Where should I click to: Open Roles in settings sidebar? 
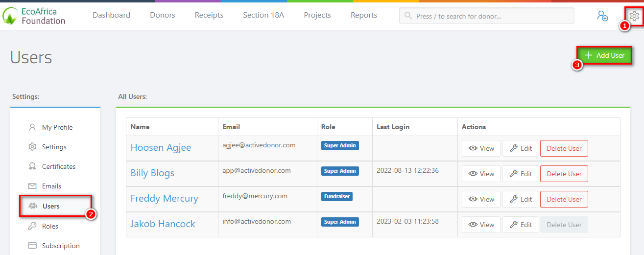[50, 226]
